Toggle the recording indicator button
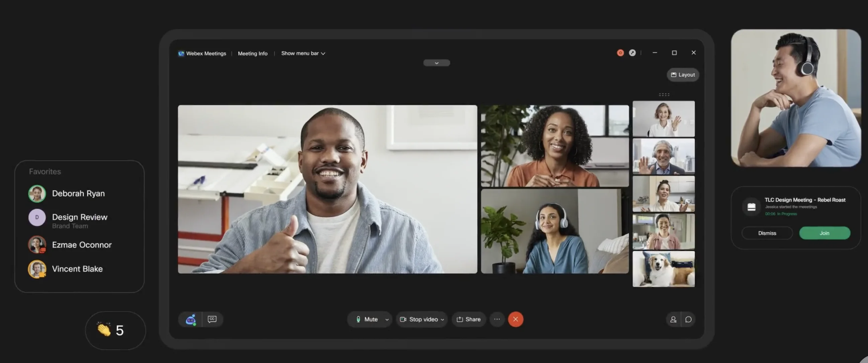This screenshot has height=363, width=868. tap(620, 52)
